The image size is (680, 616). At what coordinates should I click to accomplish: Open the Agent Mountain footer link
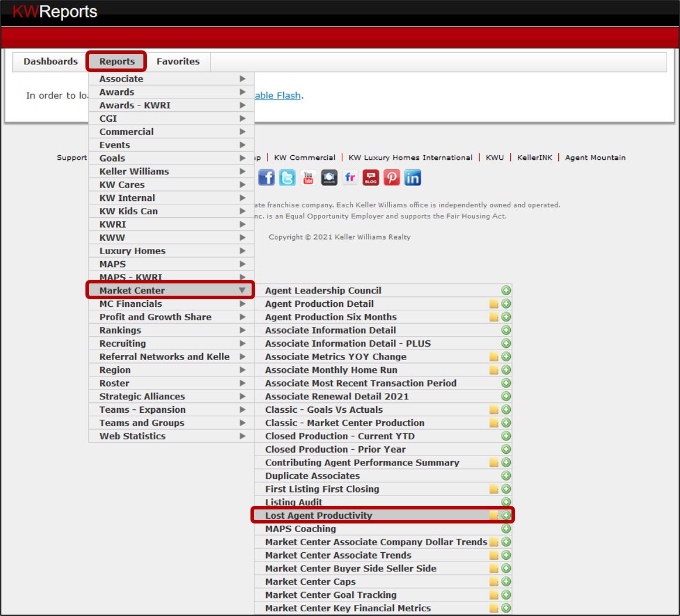pyautogui.click(x=595, y=158)
